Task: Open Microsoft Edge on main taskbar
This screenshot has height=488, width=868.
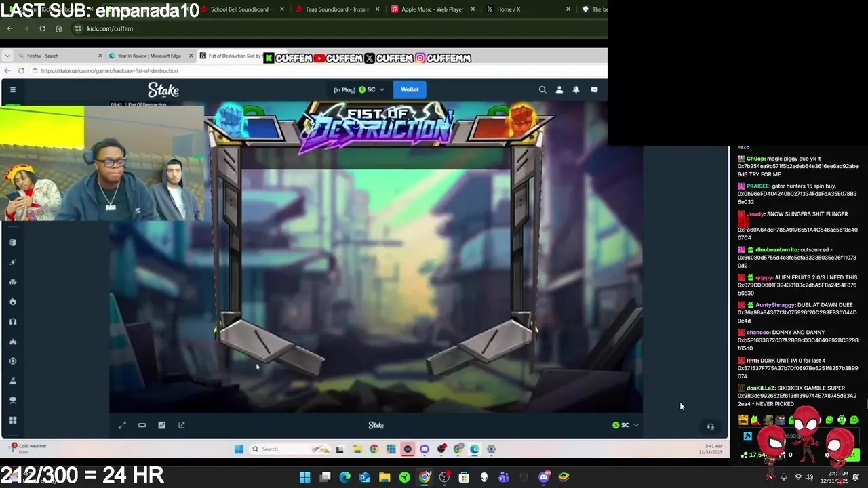Action: click(x=344, y=477)
